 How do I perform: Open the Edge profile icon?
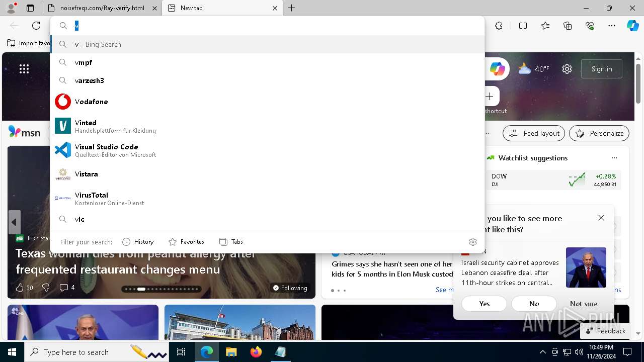point(11,8)
